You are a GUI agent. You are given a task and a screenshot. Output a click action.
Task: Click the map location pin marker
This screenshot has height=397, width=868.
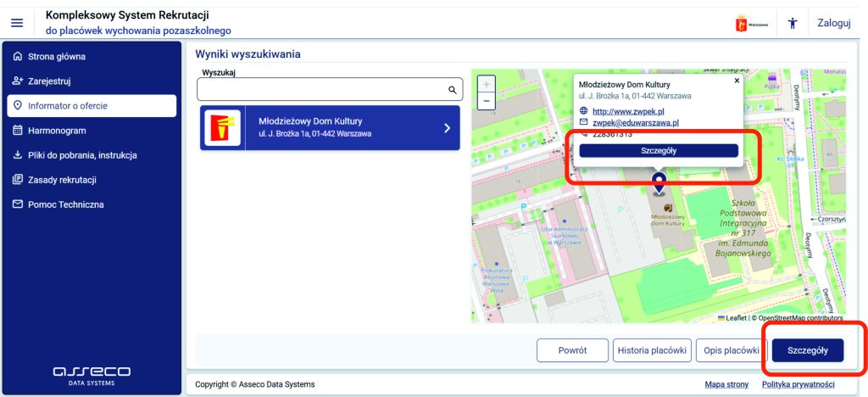point(658,184)
